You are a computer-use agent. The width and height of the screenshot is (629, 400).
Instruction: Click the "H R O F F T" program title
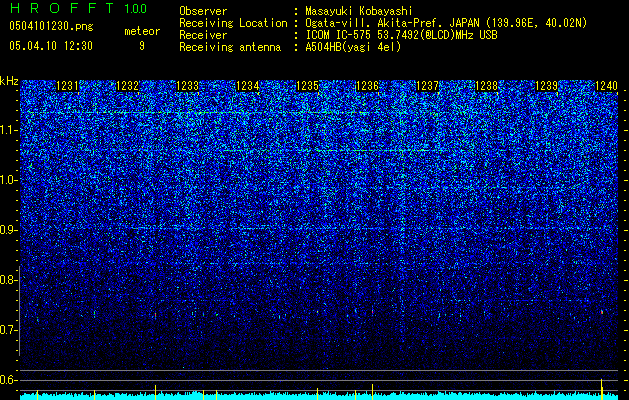click(62, 8)
